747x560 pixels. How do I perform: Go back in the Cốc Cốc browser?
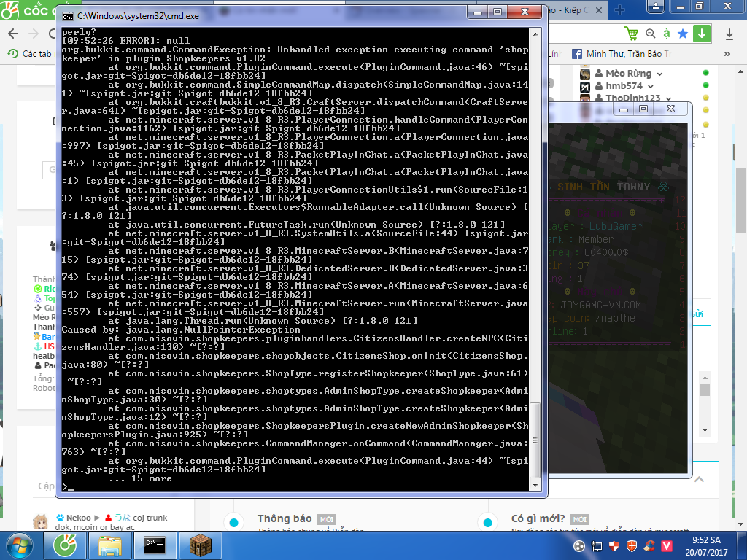(x=13, y=34)
